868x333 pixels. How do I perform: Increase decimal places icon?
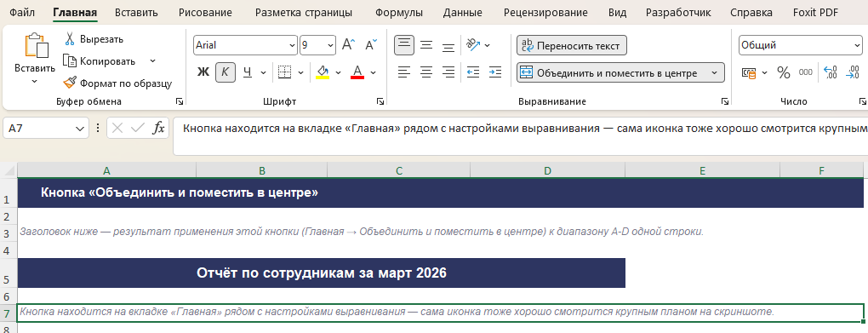pyautogui.click(x=831, y=72)
